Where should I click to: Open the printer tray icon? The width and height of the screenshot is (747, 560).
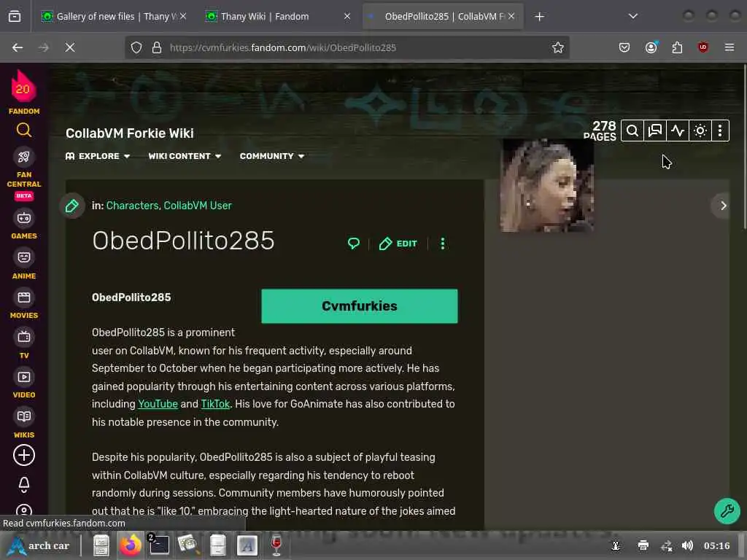[x=643, y=545]
